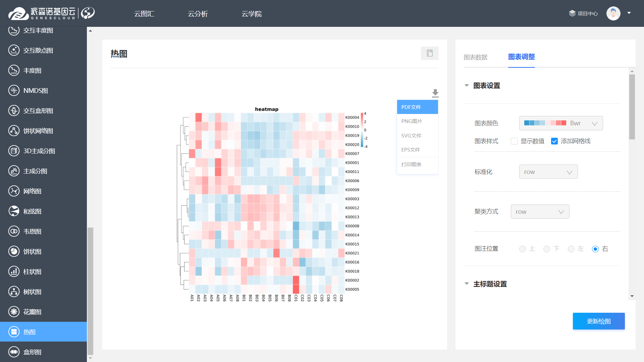Image resolution: width=644 pixels, height=362 pixels.
Task: Open the user avatar icon
Action: pos(613,13)
